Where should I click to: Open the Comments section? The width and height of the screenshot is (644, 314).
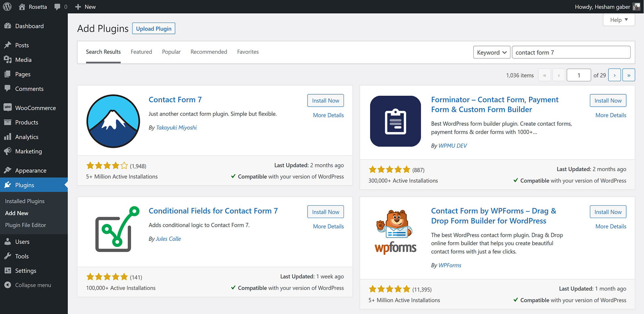click(x=29, y=89)
